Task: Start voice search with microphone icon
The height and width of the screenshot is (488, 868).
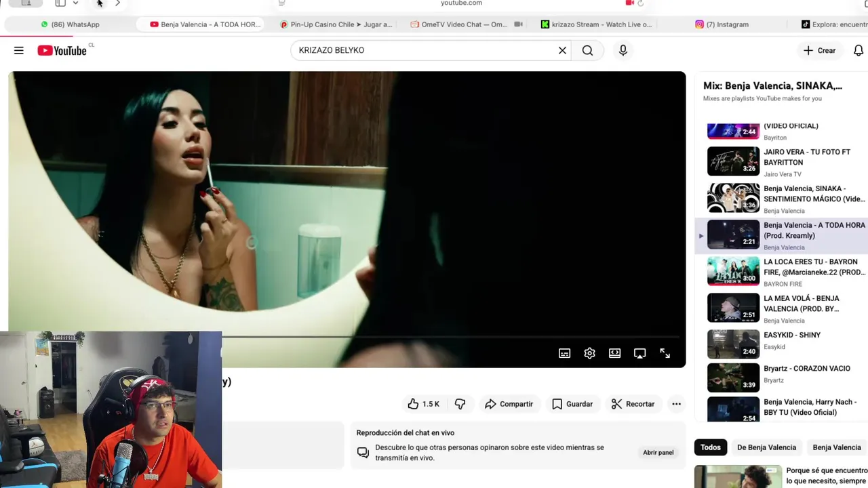Action: pos(623,50)
